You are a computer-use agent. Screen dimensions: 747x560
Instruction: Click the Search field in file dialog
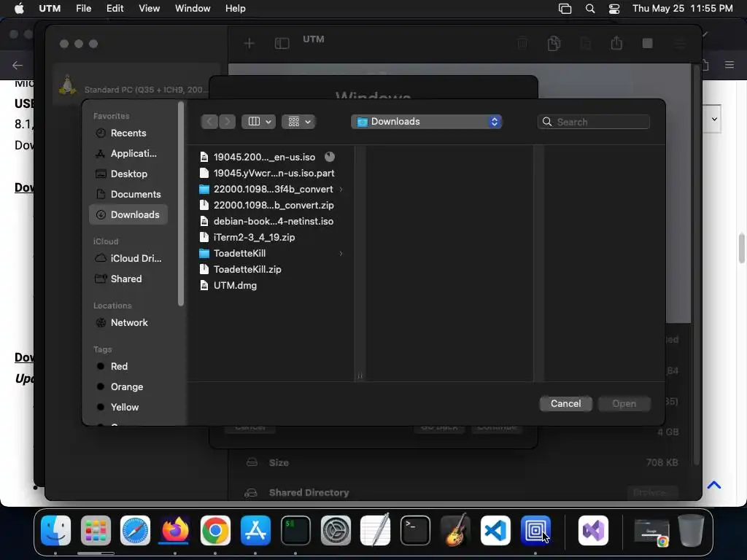tap(594, 122)
